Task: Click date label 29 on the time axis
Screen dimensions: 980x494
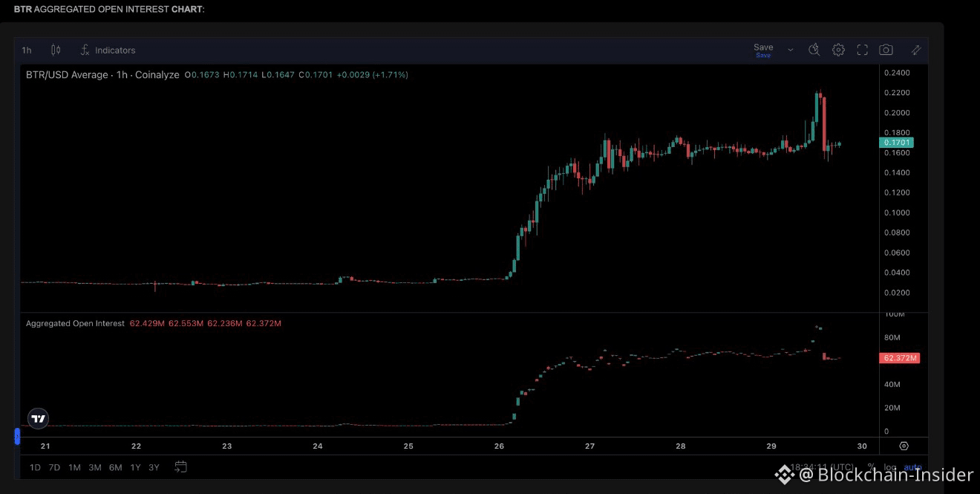Action: click(x=771, y=446)
